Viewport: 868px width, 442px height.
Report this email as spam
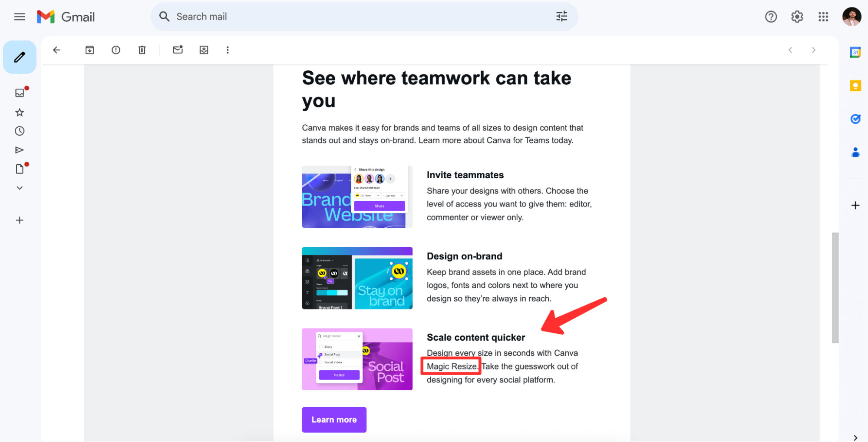(x=116, y=50)
